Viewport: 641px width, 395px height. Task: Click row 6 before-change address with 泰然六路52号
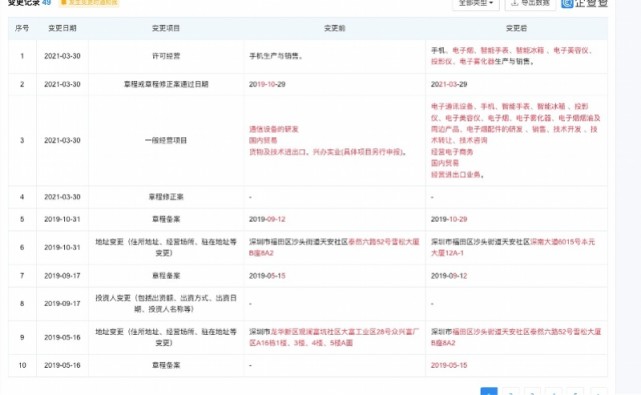coord(334,247)
